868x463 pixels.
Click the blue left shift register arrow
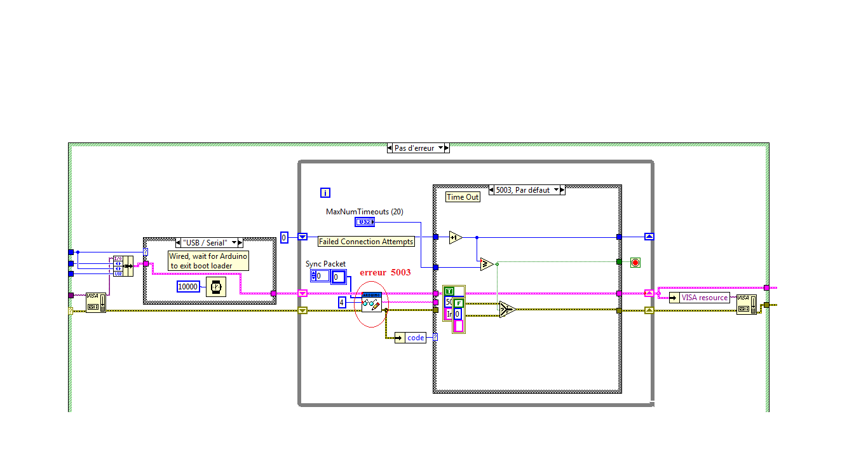[302, 237]
